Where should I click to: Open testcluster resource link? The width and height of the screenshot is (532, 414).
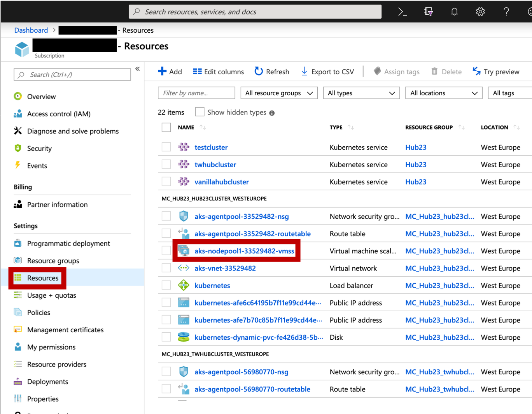211,147
